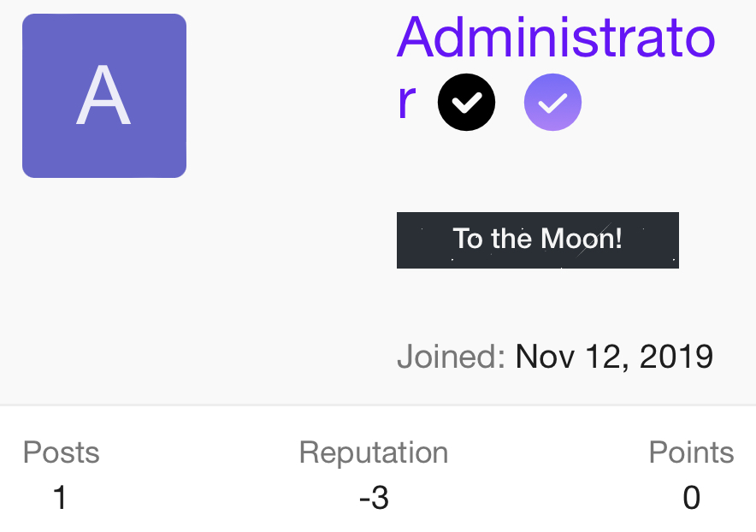The height and width of the screenshot is (532, 756).
Task: Click the black verified checkmark badge
Action: [x=466, y=103]
